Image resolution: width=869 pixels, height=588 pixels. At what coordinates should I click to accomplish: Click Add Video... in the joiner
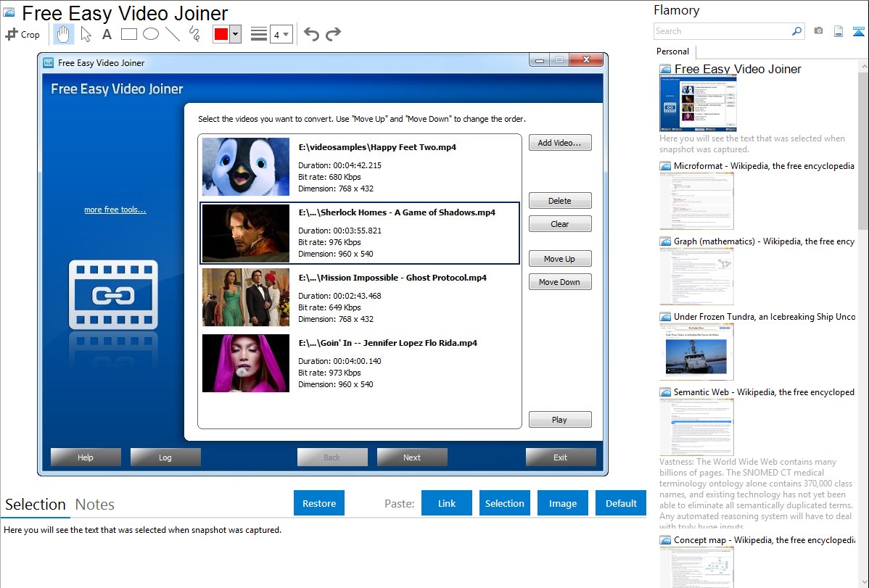pos(560,143)
